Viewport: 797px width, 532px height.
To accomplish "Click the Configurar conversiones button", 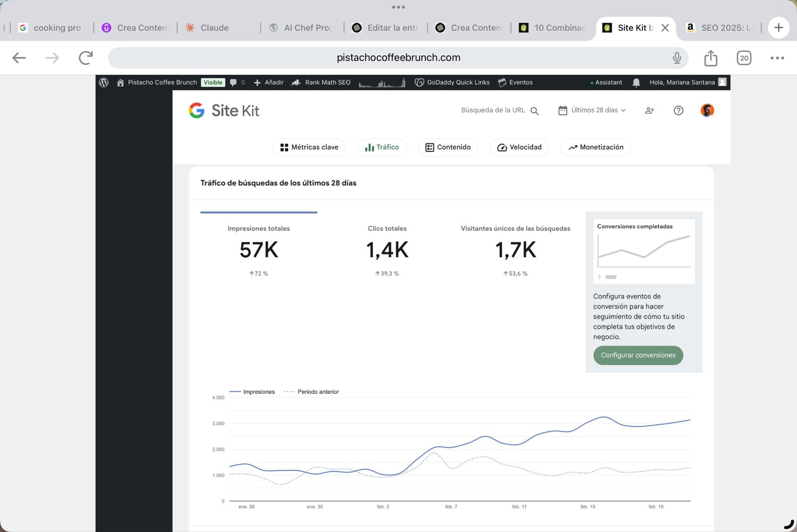I will tap(638, 355).
